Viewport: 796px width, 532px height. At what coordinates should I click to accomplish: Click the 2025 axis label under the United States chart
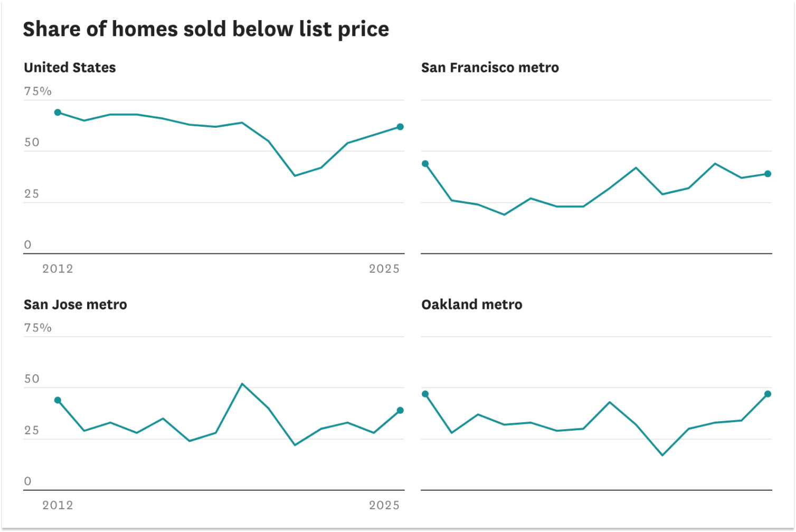(384, 269)
